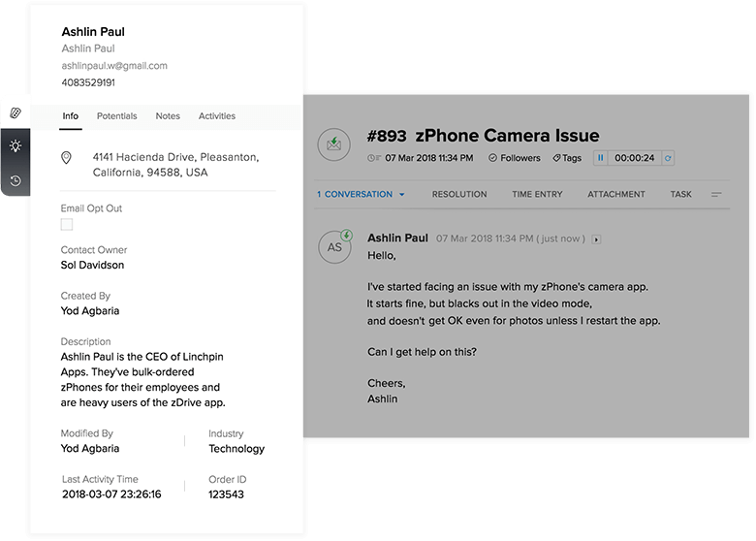
Task: Click the gray Ashlin Paul account name
Action: 88,48
